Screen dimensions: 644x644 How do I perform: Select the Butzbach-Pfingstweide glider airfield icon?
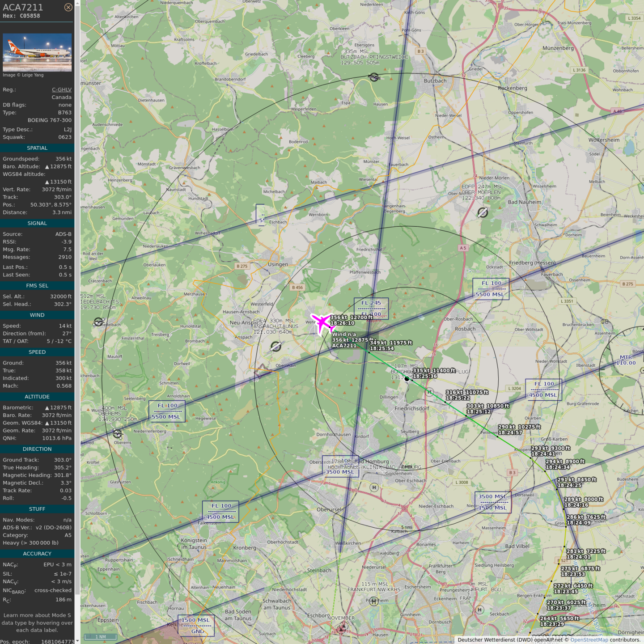coord(374,77)
